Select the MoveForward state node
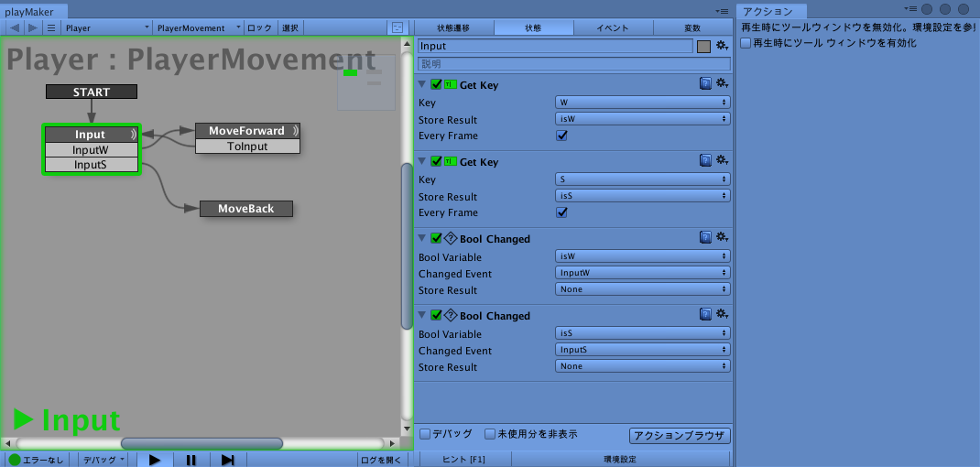 point(248,131)
